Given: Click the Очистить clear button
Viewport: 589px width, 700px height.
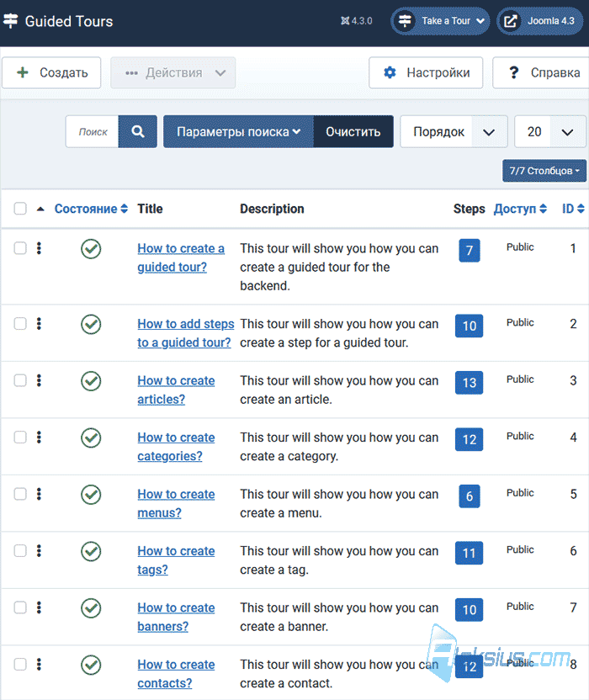Looking at the screenshot, I should pyautogui.click(x=353, y=131).
